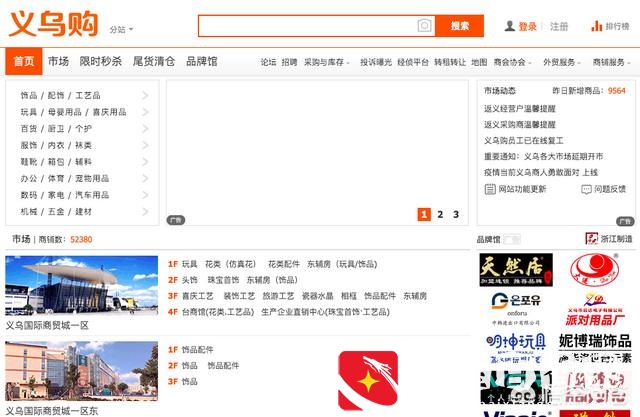Expand 玩具 / 母婴用品 / 喜庆用品 arrow
Viewport: 640px width, 417px height.
pos(145,112)
